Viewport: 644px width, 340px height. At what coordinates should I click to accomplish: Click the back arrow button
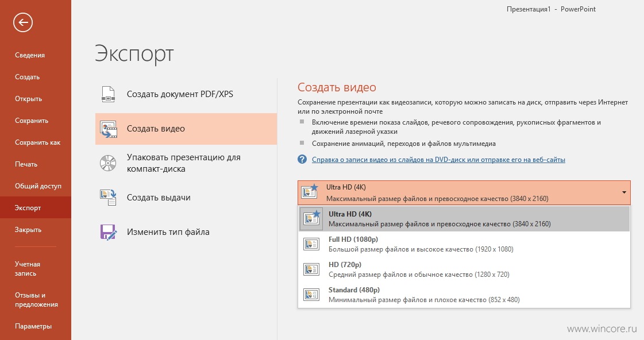pos(22,22)
